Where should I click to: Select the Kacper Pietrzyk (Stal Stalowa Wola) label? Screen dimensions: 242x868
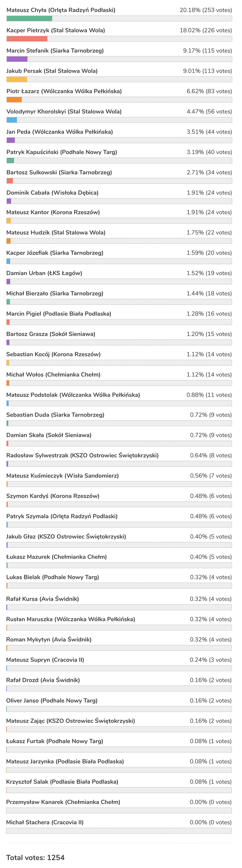(56, 30)
